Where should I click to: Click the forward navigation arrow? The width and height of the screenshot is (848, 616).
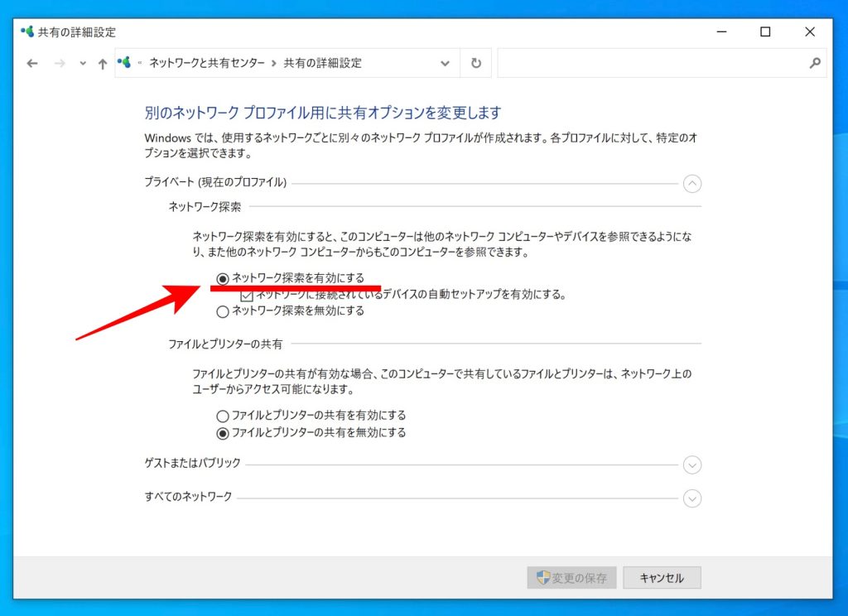[x=60, y=64]
